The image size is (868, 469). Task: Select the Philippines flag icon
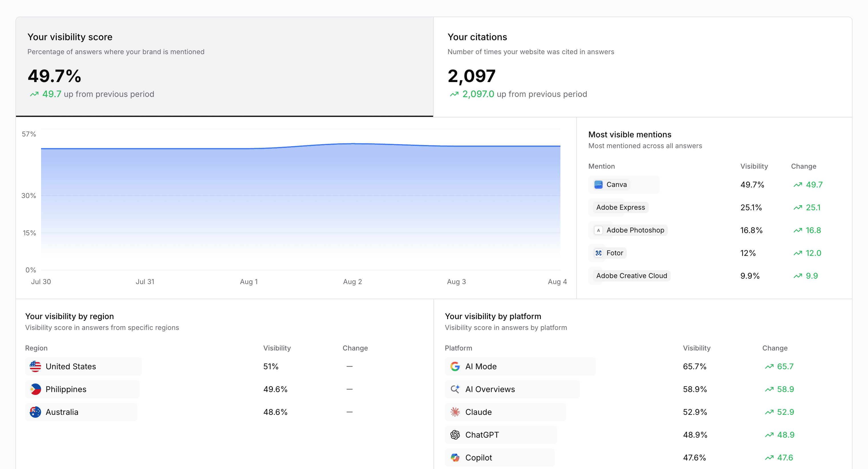(x=35, y=389)
